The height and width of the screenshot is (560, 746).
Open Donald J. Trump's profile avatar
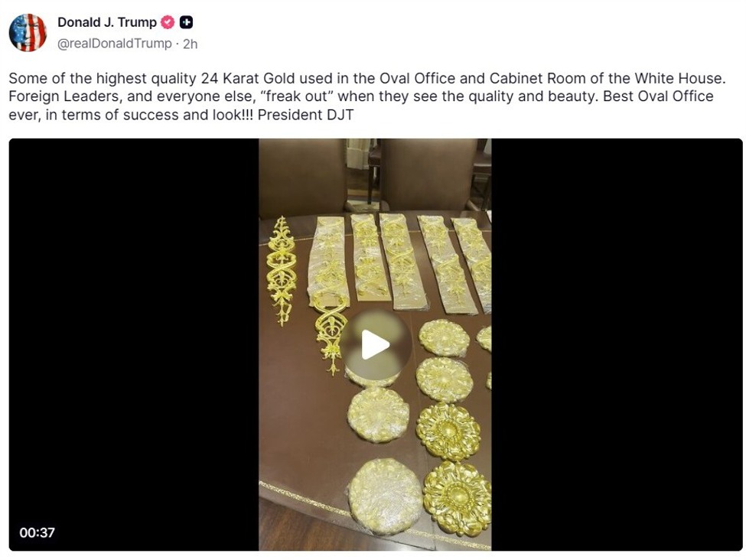28,32
